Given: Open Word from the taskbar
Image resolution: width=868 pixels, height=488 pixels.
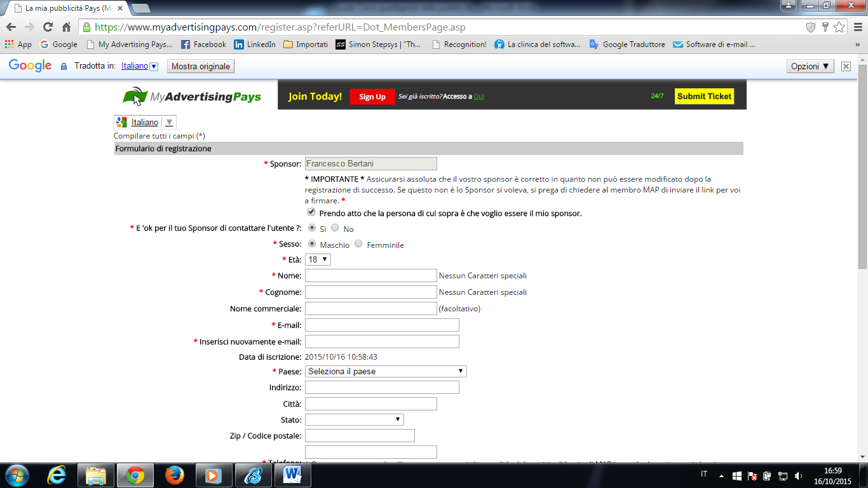Looking at the screenshot, I should [x=292, y=475].
